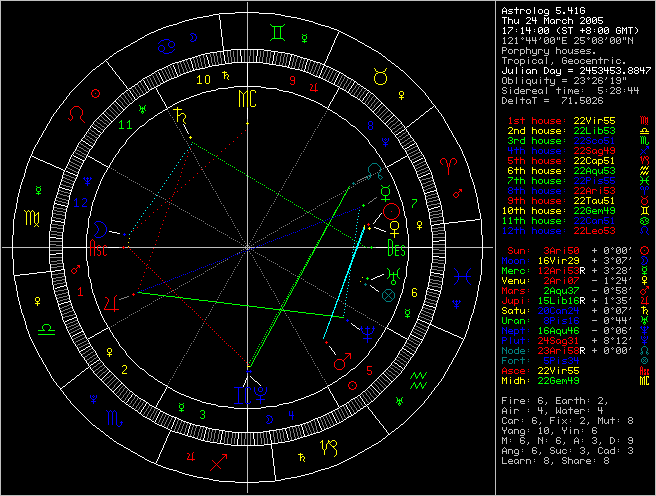Click the 'Astrolog 5.41G' title text
The image size is (656, 496).
pyautogui.click(x=542, y=10)
